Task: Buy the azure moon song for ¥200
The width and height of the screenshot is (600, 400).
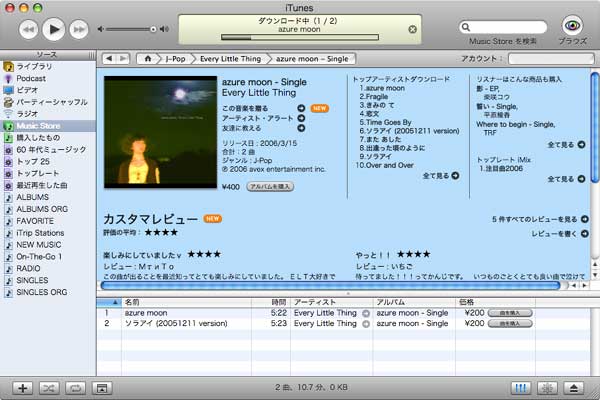Action: point(510,313)
